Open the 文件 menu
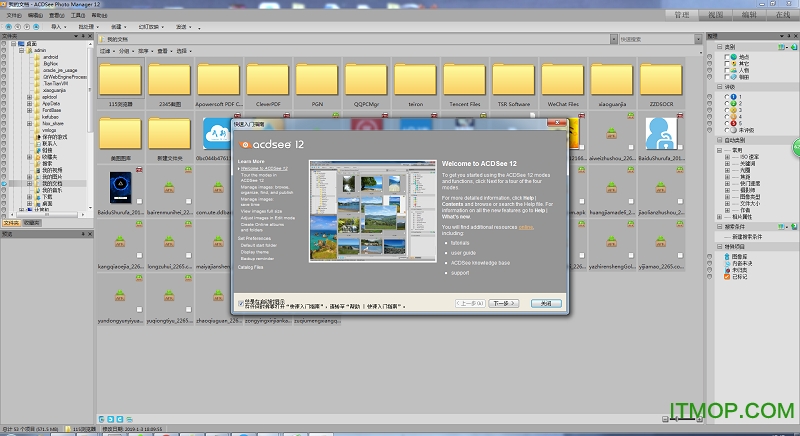The height and width of the screenshot is (436, 800). coord(14,15)
